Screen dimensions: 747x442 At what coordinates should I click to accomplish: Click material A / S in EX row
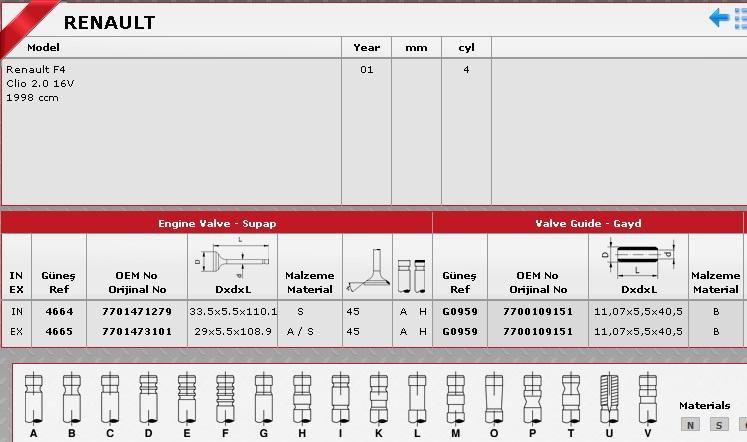[300, 332]
